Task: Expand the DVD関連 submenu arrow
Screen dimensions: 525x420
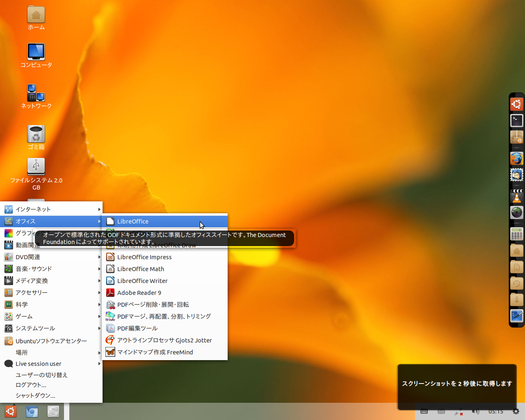Action: tap(99, 257)
